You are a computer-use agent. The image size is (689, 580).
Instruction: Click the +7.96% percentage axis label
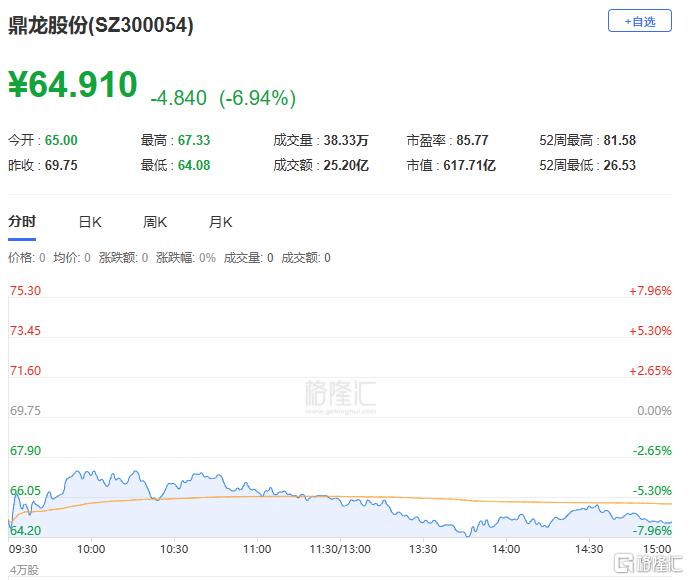[x=650, y=290]
